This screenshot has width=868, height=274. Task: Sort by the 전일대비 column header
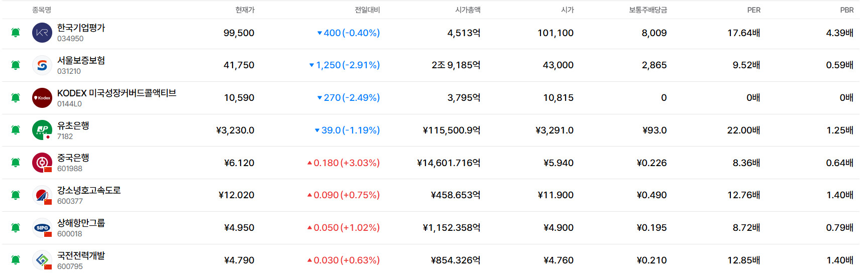[367, 10]
